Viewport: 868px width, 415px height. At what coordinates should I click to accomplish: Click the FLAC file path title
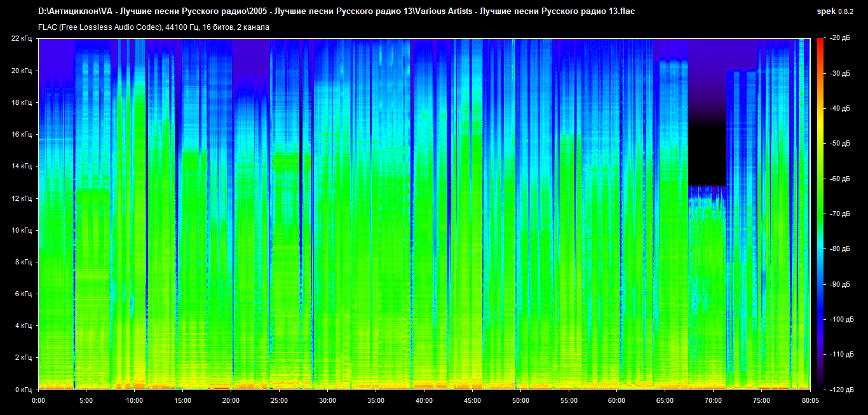coord(336,11)
